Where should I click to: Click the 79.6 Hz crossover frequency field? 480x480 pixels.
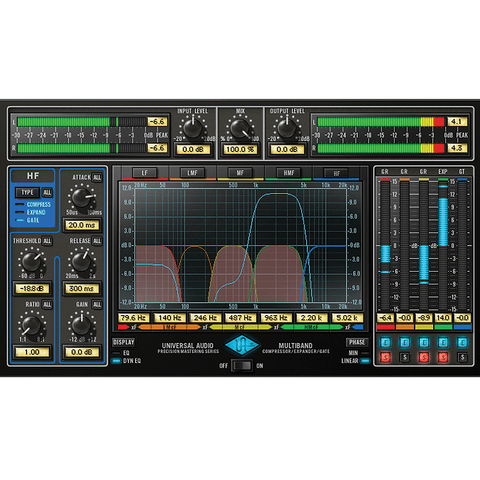(x=134, y=318)
